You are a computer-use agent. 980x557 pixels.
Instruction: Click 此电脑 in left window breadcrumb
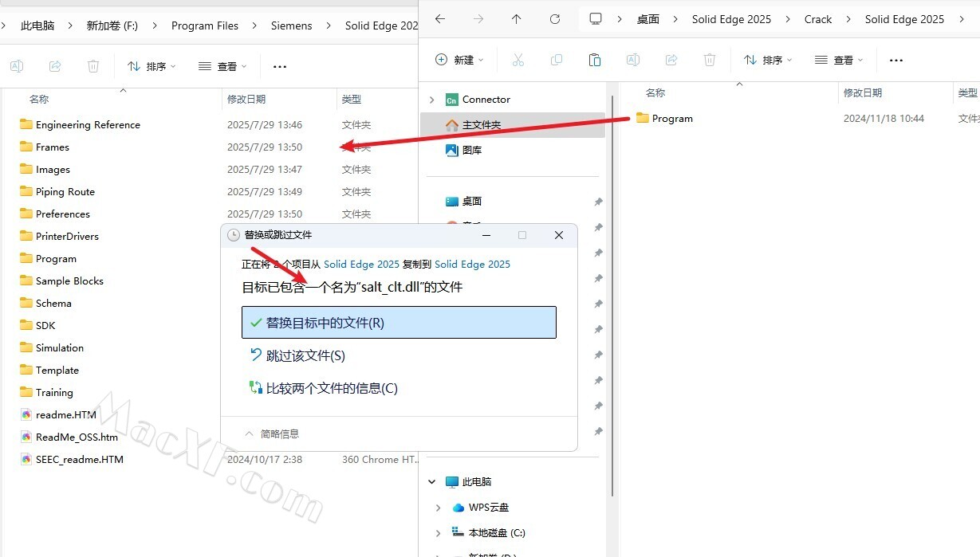point(37,25)
